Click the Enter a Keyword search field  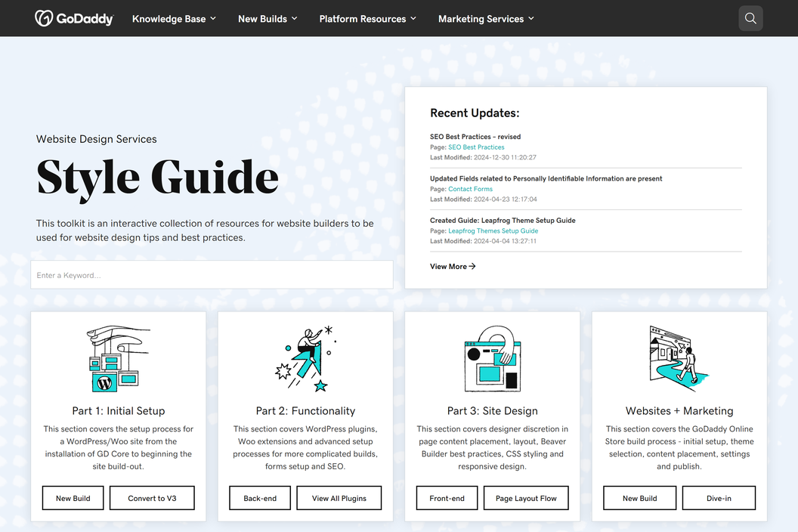[x=212, y=275]
